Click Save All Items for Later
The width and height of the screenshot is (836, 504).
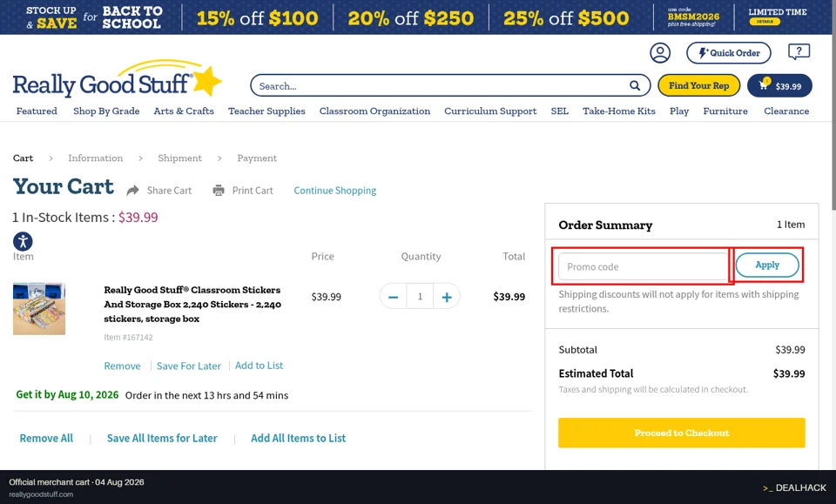click(162, 438)
